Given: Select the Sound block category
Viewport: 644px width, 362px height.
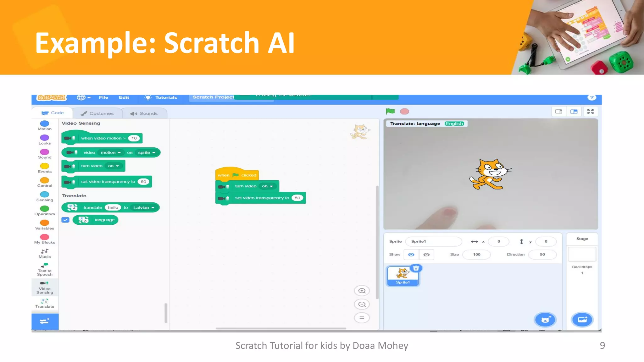Looking at the screenshot, I should [x=45, y=154].
